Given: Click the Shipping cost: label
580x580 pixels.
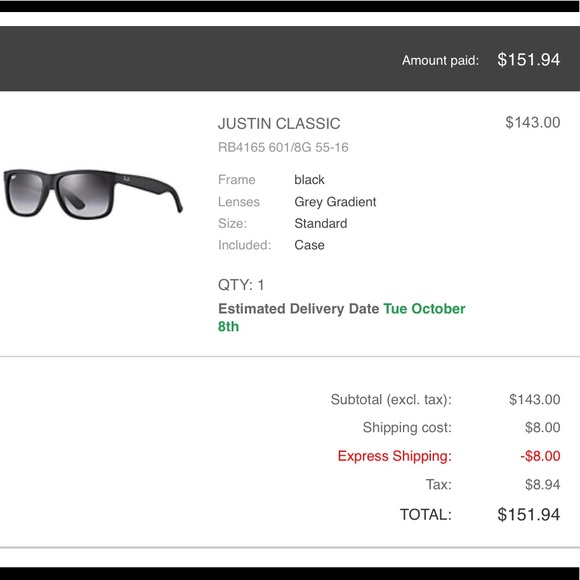Looking at the screenshot, I should click(407, 428).
